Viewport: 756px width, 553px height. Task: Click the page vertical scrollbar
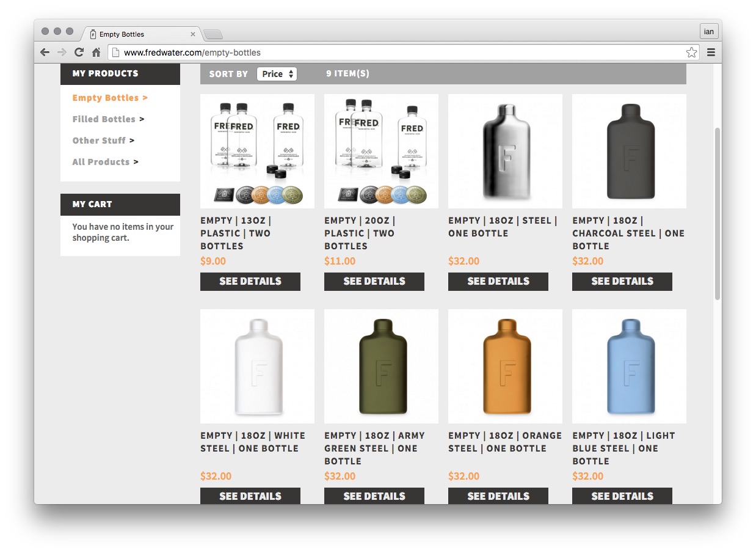718,214
